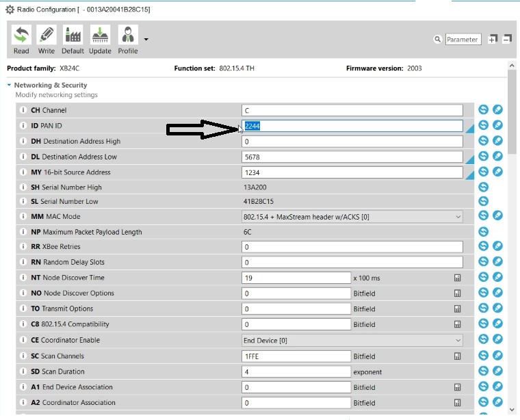Click the firmware version 2003 text
520x420 pixels.
pyautogui.click(x=414, y=68)
